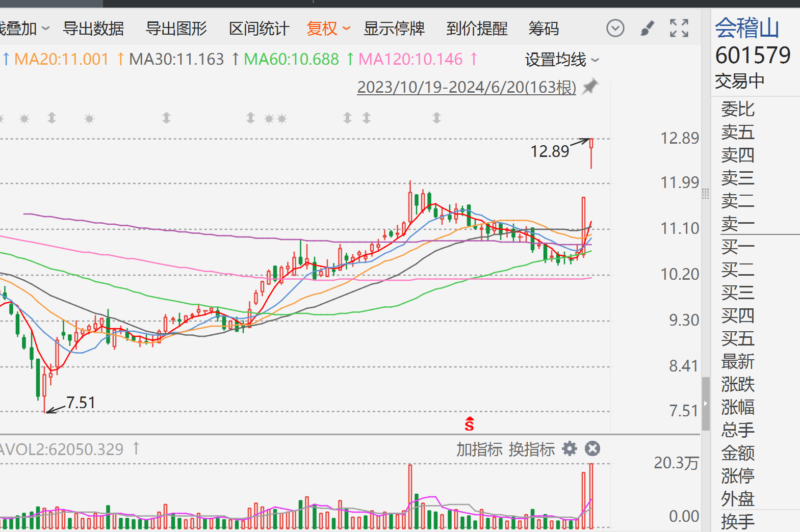Click the vertical scrollbar beside price axis
800x532 pixels.
(706, 404)
